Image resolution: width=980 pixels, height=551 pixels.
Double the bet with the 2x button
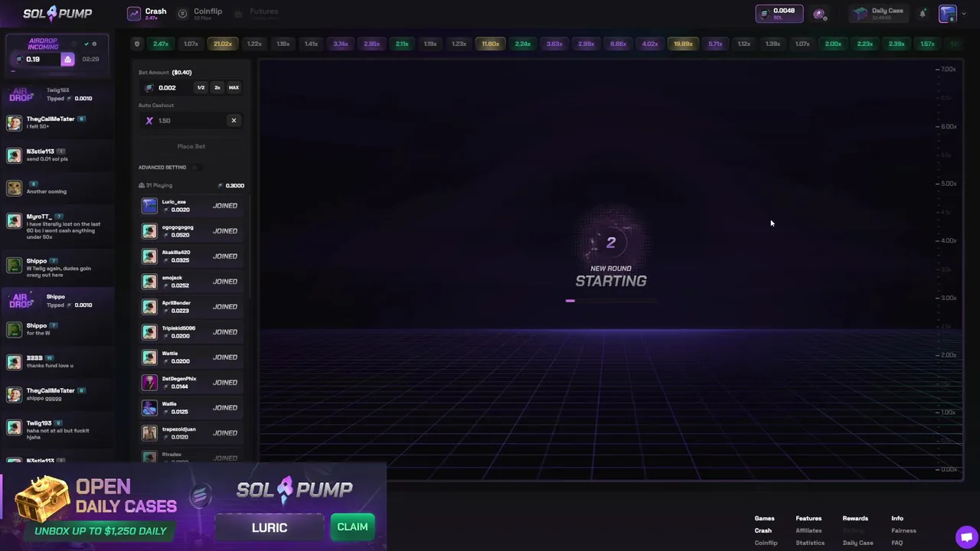tap(217, 87)
